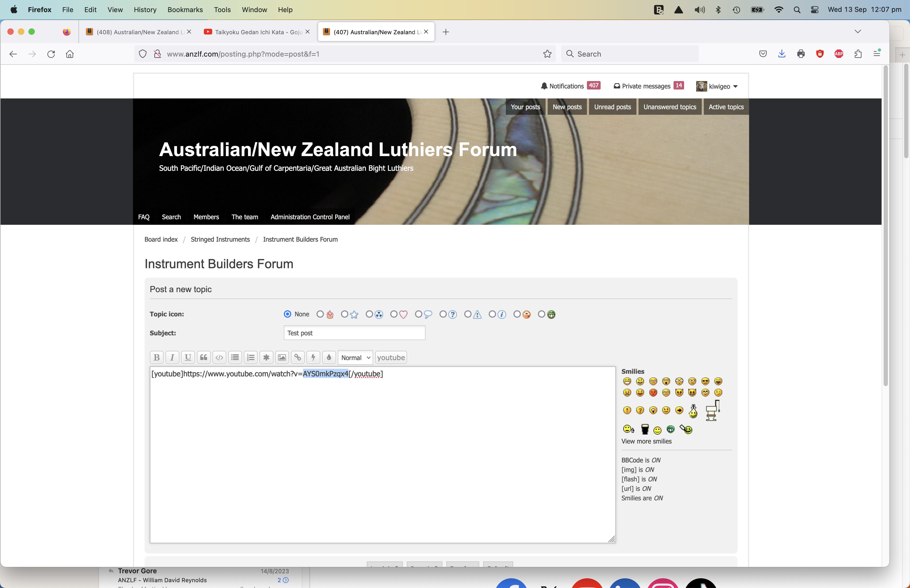Open the Active topics tab
Image resolution: width=910 pixels, height=588 pixels.
coord(726,107)
